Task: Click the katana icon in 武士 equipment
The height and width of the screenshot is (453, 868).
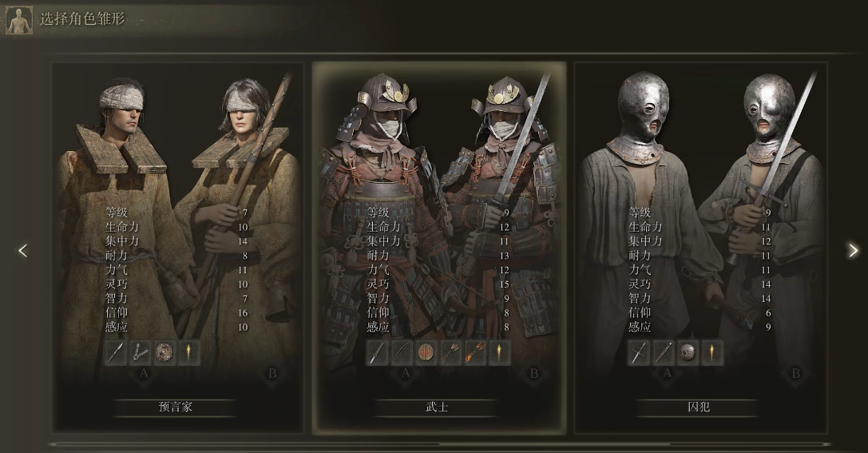Action: [377, 352]
